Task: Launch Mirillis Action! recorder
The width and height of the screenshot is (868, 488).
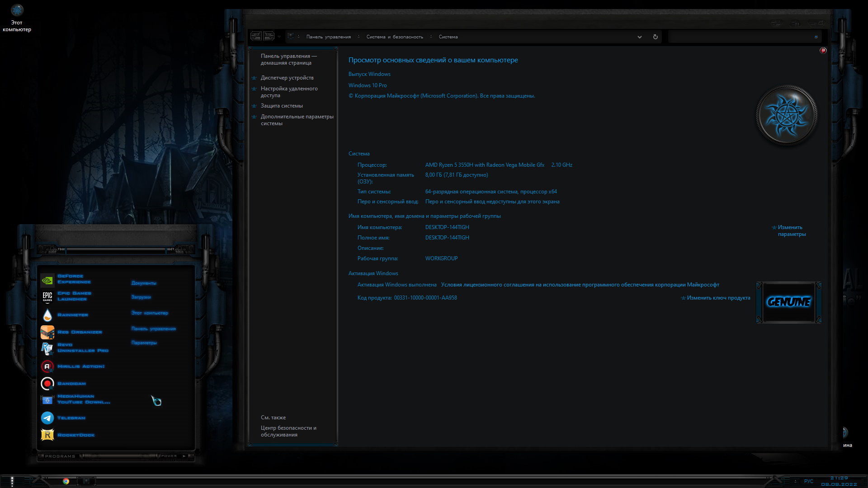Action: 80,366
